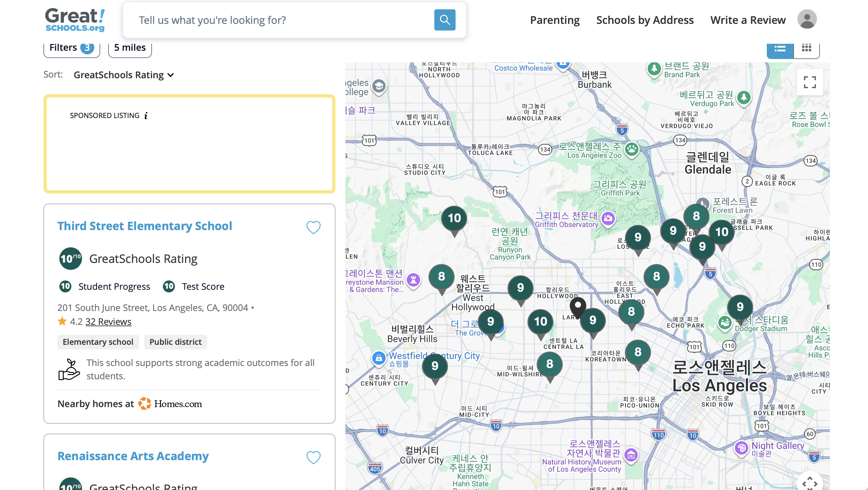
Task: Click the map pan control at bottom corner
Action: click(809, 482)
